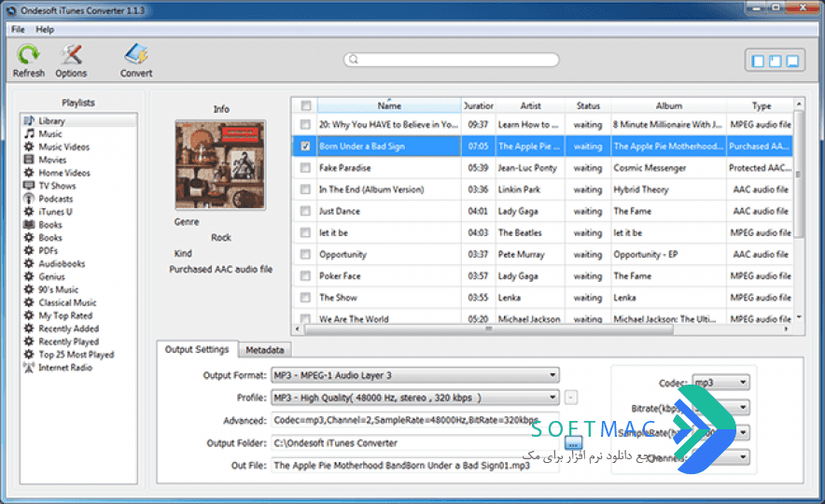Click the track list horizontal scrollbar
The height and width of the screenshot is (504, 825).
click(488, 329)
